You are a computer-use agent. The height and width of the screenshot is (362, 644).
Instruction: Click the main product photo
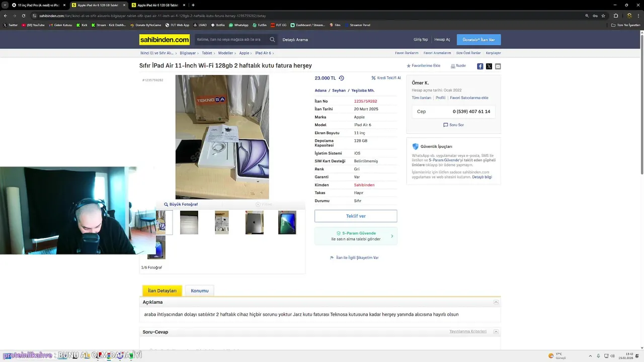pyautogui.click(x=222, y=137)
